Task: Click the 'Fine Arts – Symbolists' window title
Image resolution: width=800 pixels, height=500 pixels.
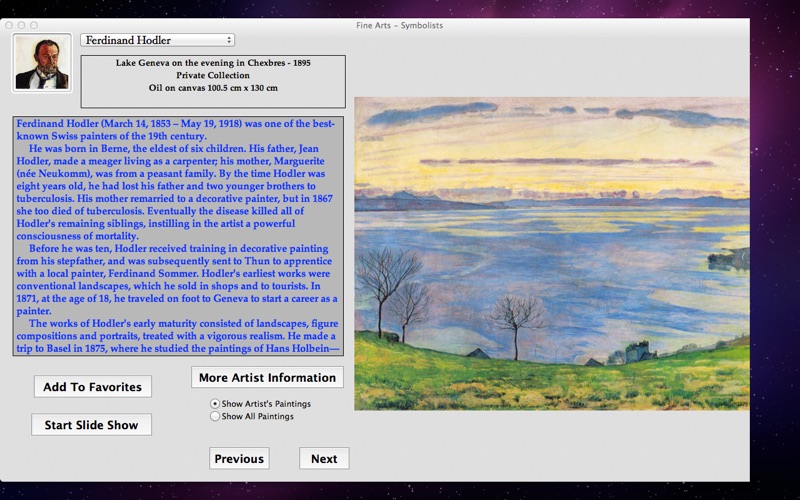Action: coord(399,25)
